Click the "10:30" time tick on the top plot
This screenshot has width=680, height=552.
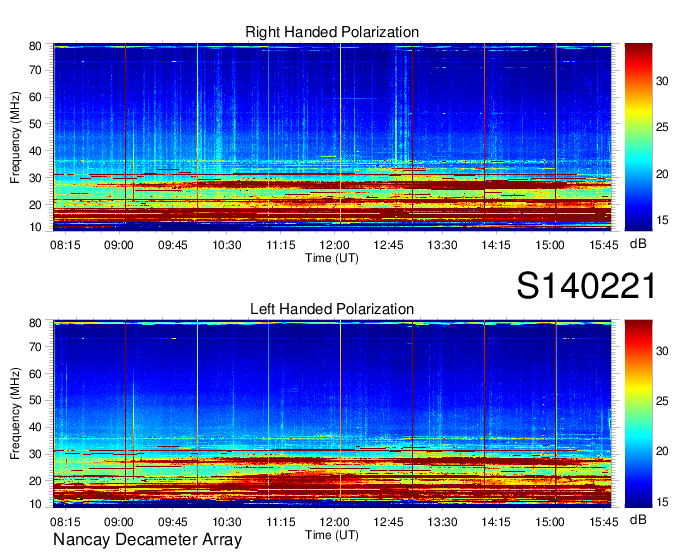tap(226, 245)
